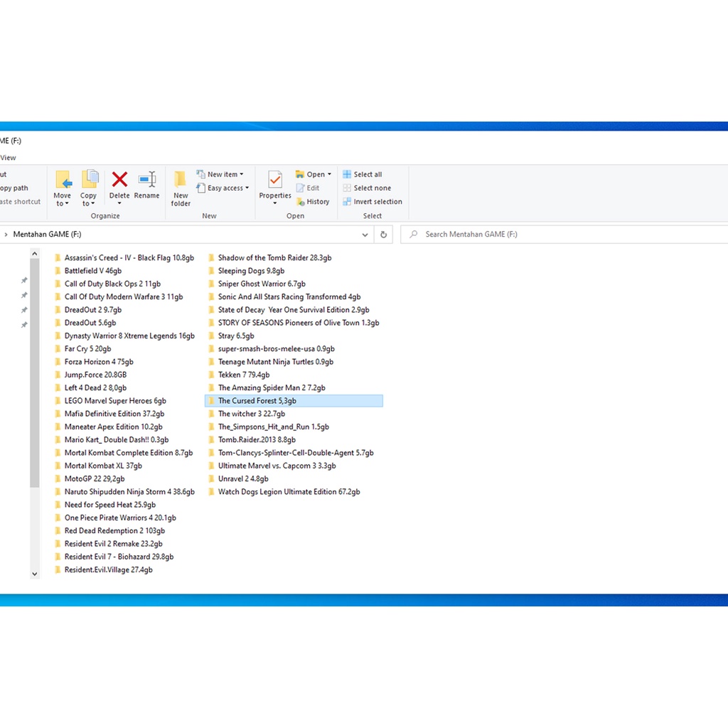This screenshot has height=728, width=728.
Task: Select Mafia Definitive Edition 37.2gb
Action: tap(109, 414)
